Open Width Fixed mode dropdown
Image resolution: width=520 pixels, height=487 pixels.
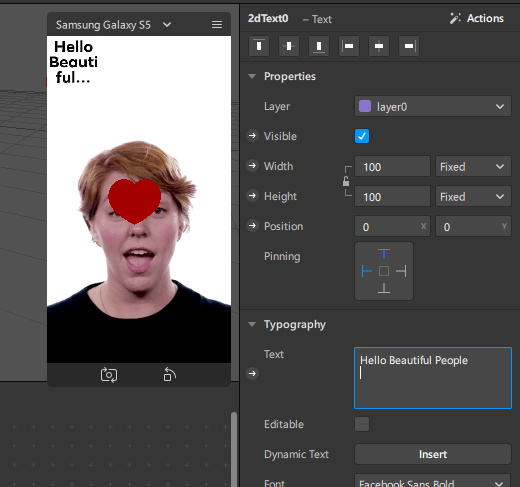pos(473,166)
